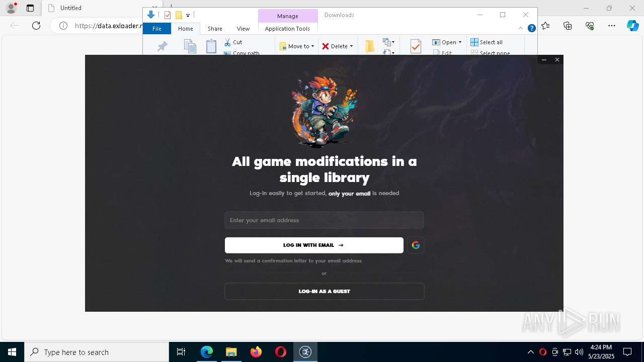Open the notification center icon

pos(627,352)
